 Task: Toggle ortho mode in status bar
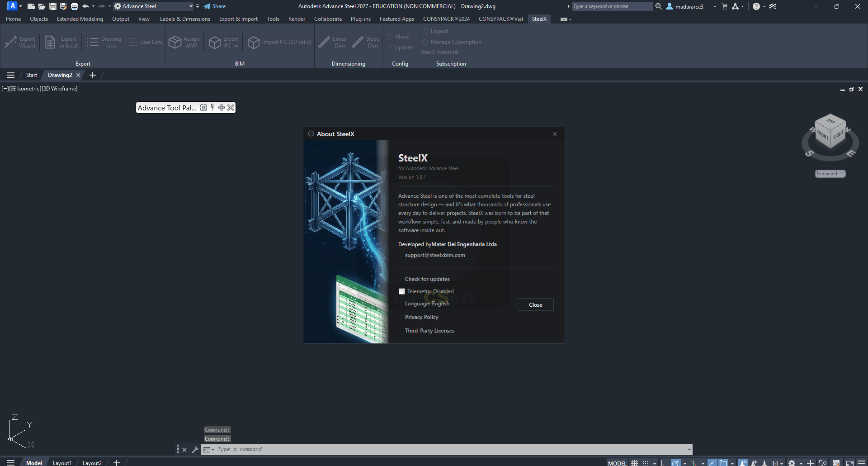click(x=663, y=463)
